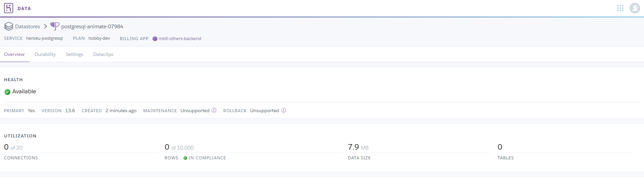Click the Primary Yes value
This screenshot has height=193, width=644.
[x=31, y=110]
